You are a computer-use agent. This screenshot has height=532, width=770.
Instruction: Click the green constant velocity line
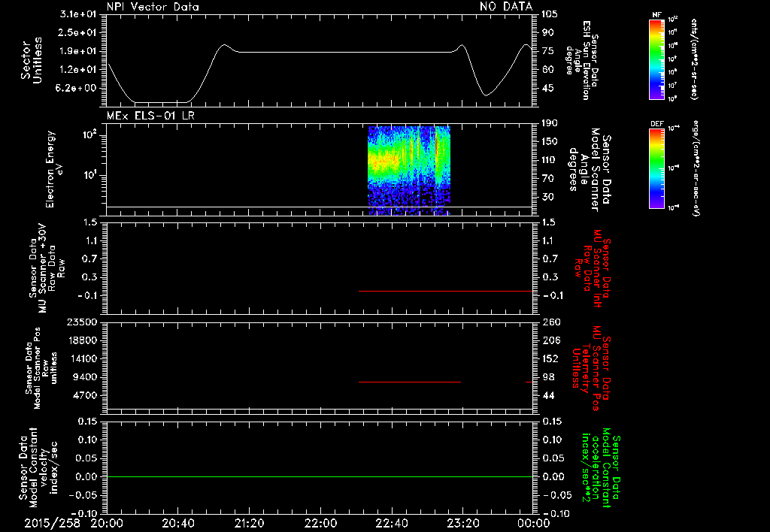tap(320, 476)
